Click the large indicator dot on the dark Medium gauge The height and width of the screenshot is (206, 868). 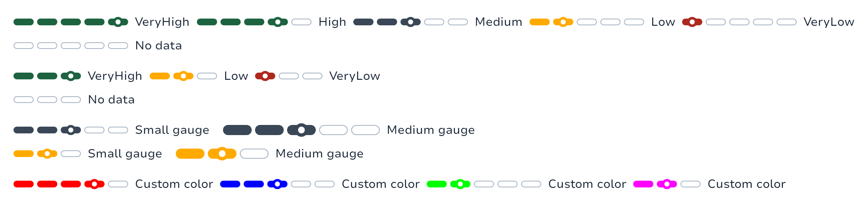pyautogui.click(x=301, y=130)
